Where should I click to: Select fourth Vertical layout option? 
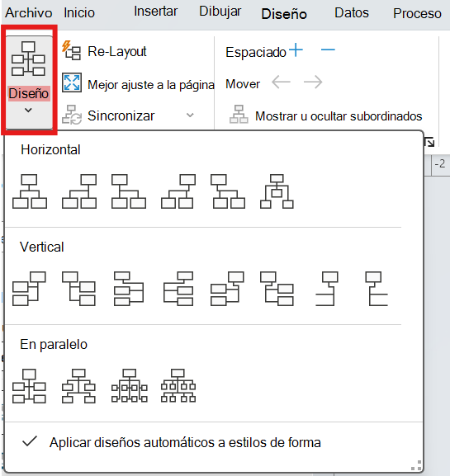click(x=178, y=289)
